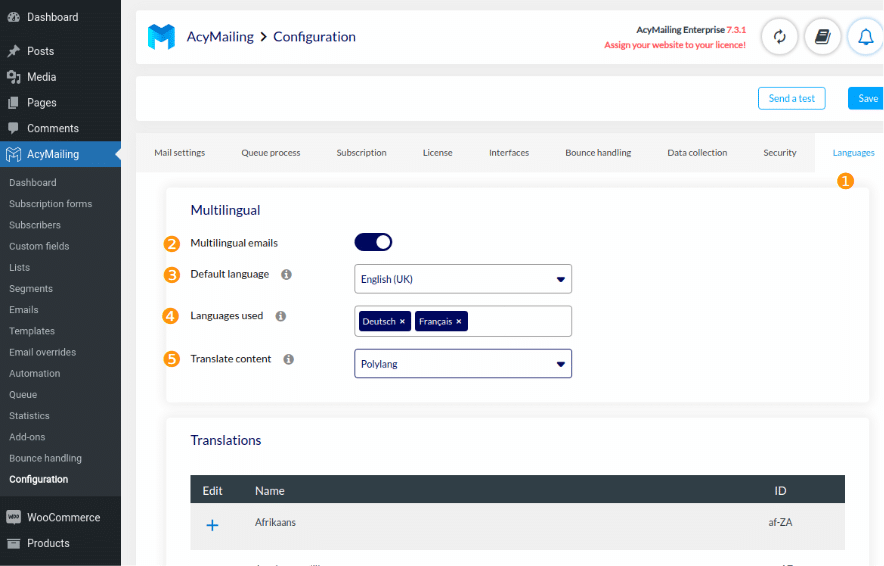This screenshot has height=566, width=884.
Task: Click info icon beside Default language
Action: click(x=286, y=275)
